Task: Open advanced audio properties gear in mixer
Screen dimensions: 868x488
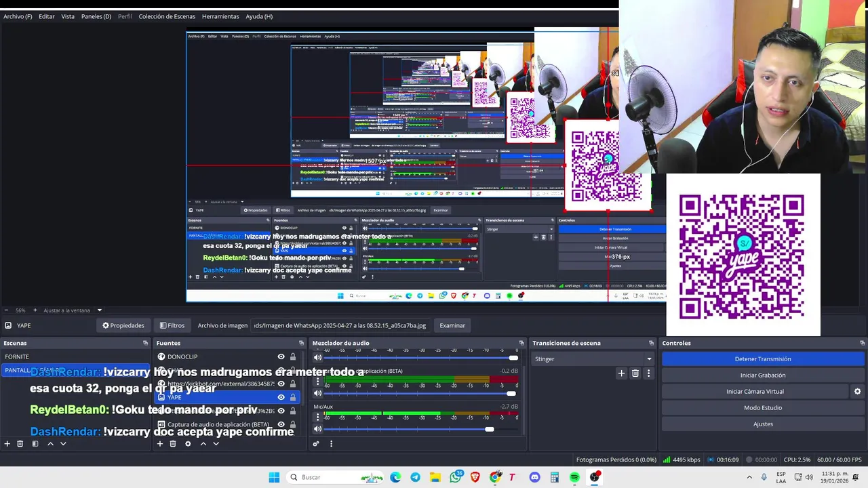Action: point(316,444)
